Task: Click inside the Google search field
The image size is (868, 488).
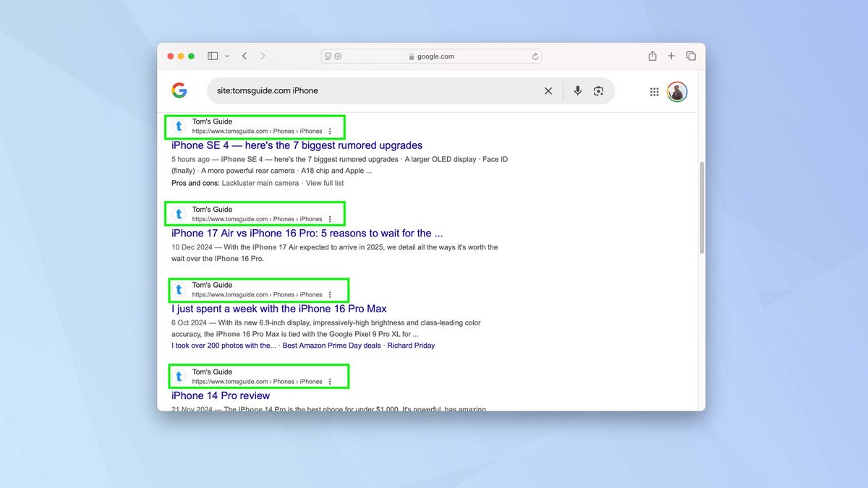Action: 398,90
